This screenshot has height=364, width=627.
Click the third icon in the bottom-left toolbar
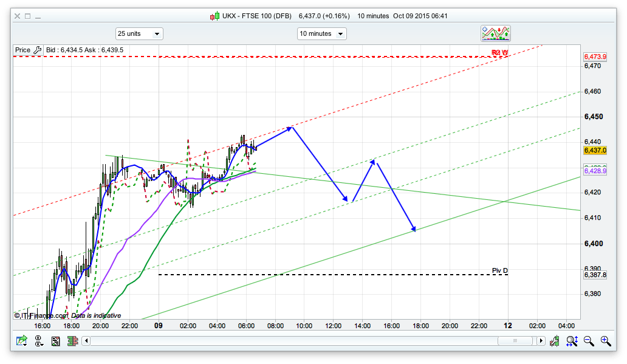pyautogui.click(x=55, y=341)
